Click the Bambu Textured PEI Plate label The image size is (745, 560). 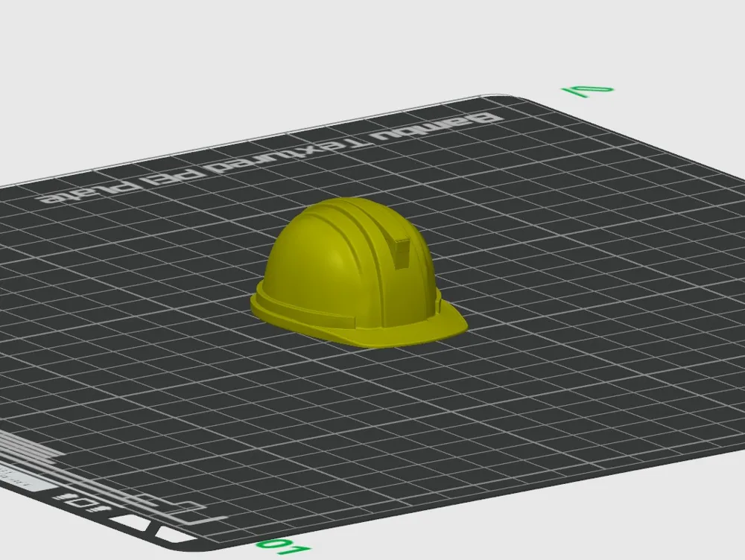[271, 159]
